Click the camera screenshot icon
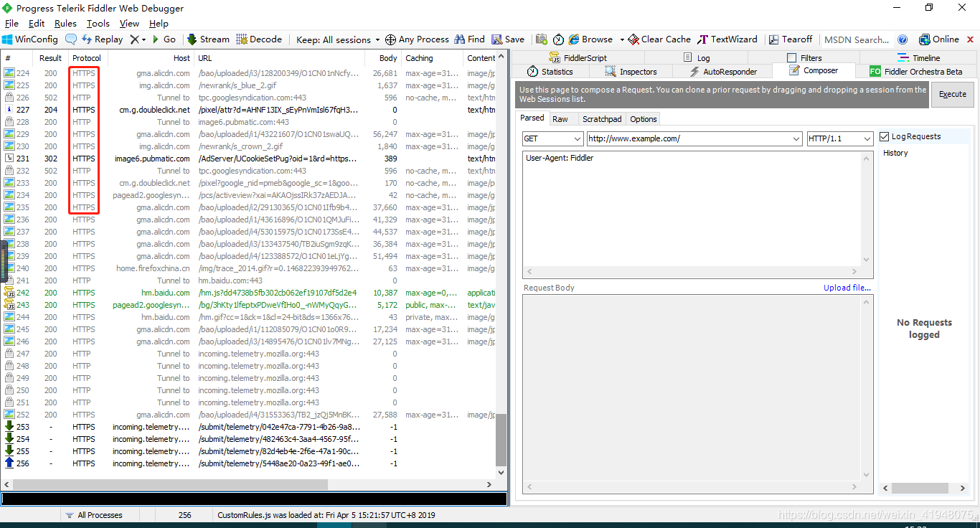 tap(542, 39)
